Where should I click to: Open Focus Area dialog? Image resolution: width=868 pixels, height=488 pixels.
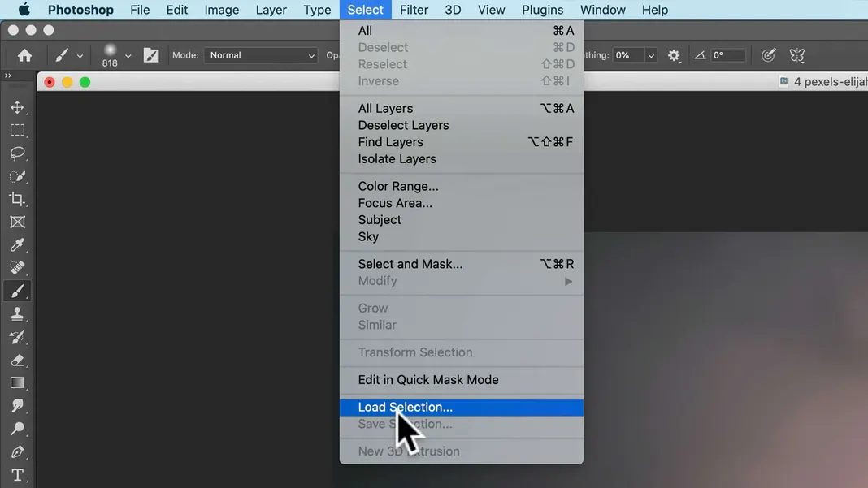pos(462,203)
